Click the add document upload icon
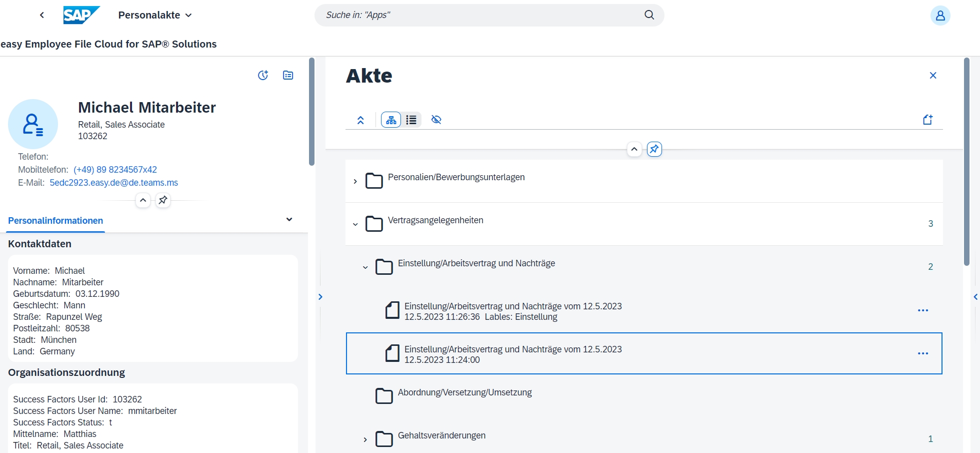 click(927, 120)
